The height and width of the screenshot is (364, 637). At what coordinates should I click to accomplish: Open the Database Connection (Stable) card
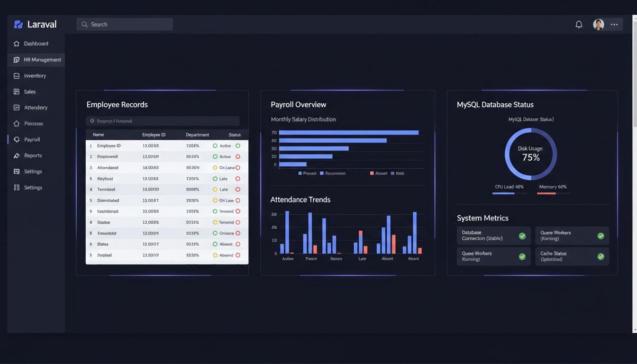click(x=494, y=236)
